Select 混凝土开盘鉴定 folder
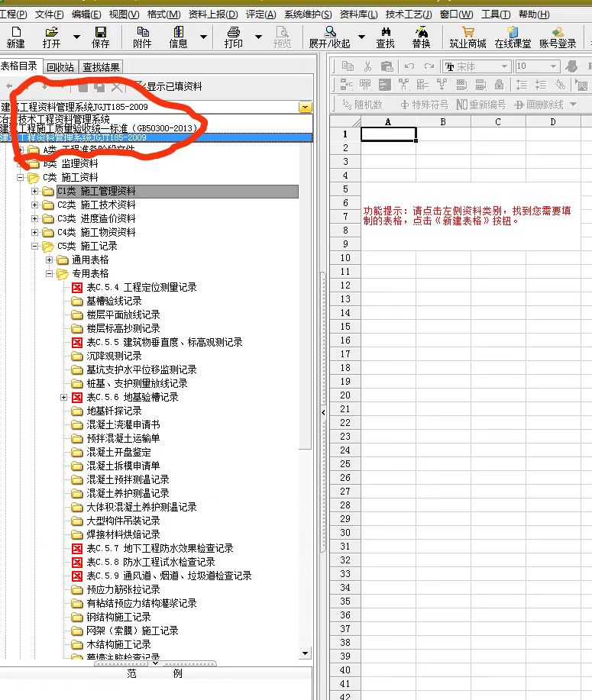Viewport: 592px width, 700px height. click(118, 452)
